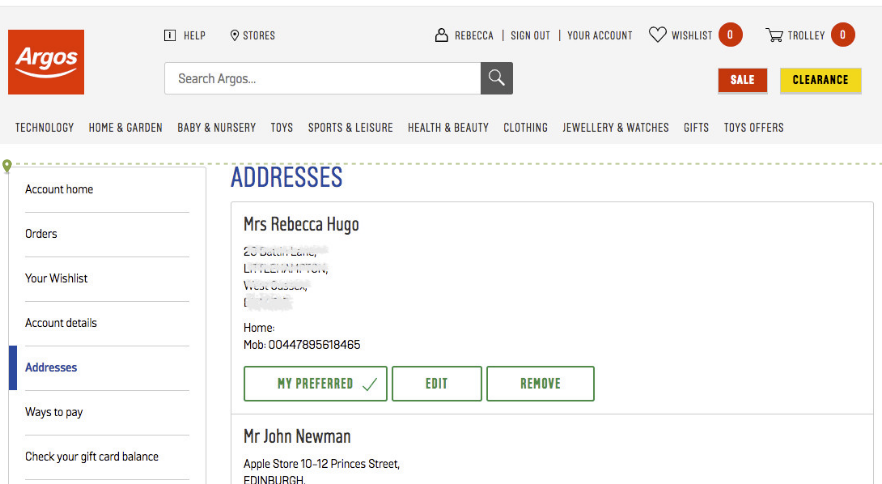Open the Toys Offers menu
The image size is (882, 484).
pyautogui.click(x=754, y=128)
